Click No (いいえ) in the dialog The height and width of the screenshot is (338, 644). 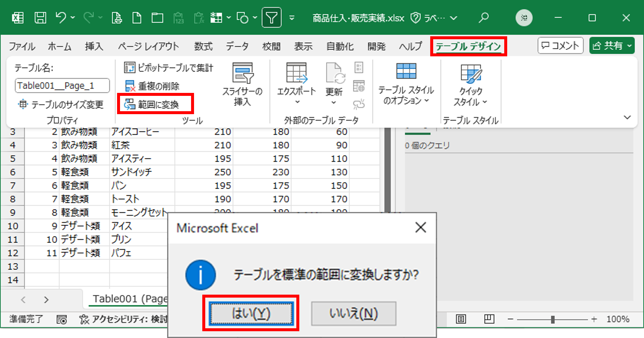pyautogui.click(x=354, y=313)
